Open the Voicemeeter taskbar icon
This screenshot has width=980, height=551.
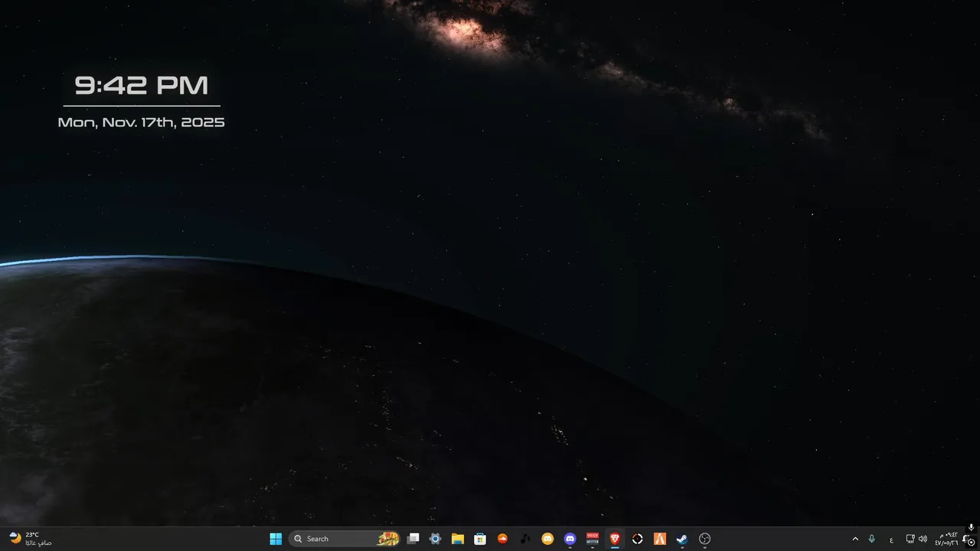pos(593,539)
